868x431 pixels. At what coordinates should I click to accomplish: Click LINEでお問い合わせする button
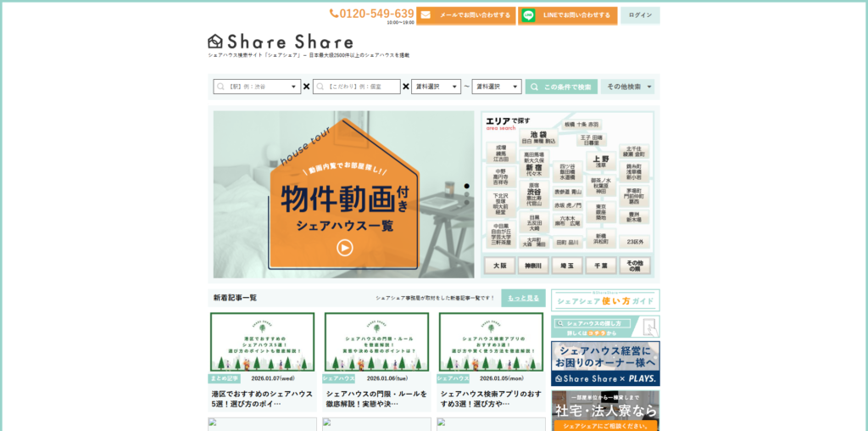[x=567, y=15]
